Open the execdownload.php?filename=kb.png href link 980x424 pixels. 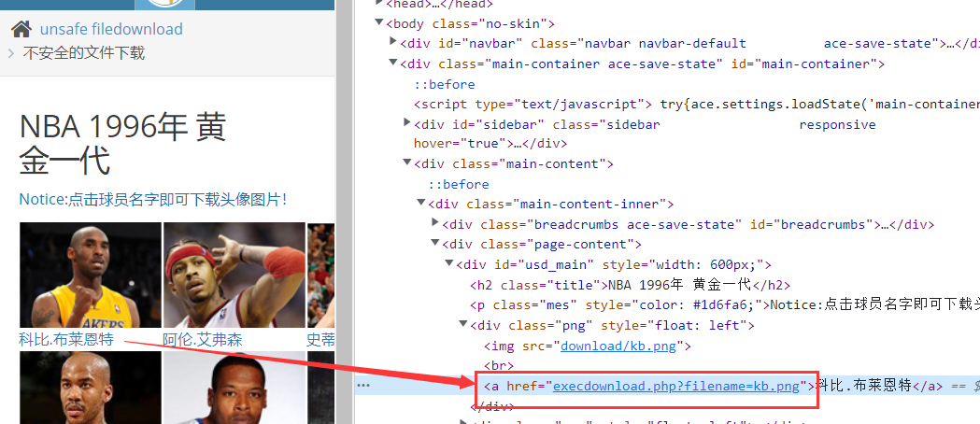(676, 386)
